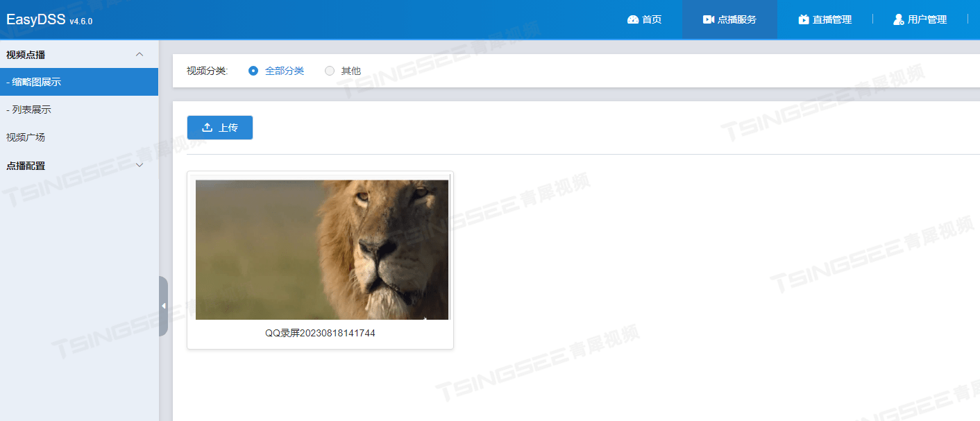Click the EasyDSS logo text
The height and width of the screenshot is (421, 980).
[x=36, y=19]
